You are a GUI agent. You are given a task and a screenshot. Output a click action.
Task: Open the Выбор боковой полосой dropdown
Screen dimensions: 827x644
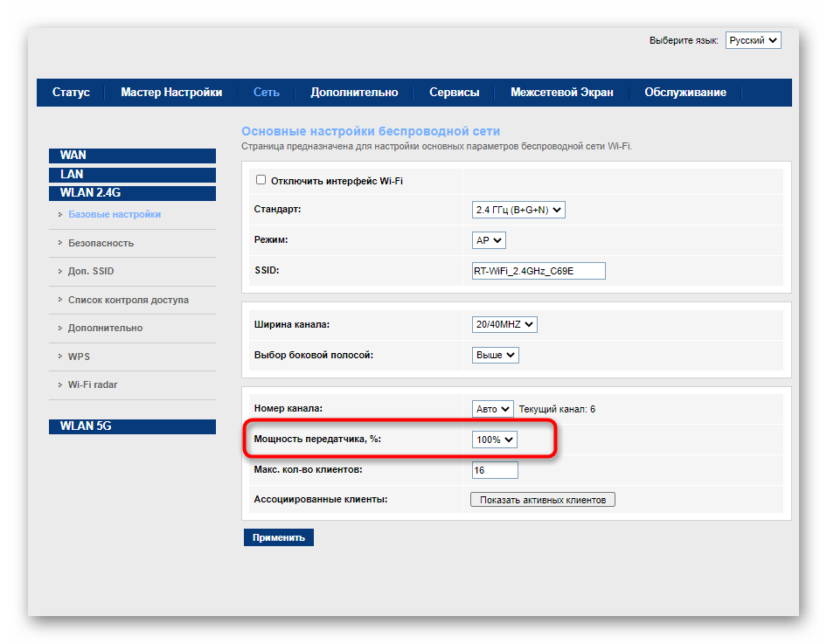click(x=495, y=355)
